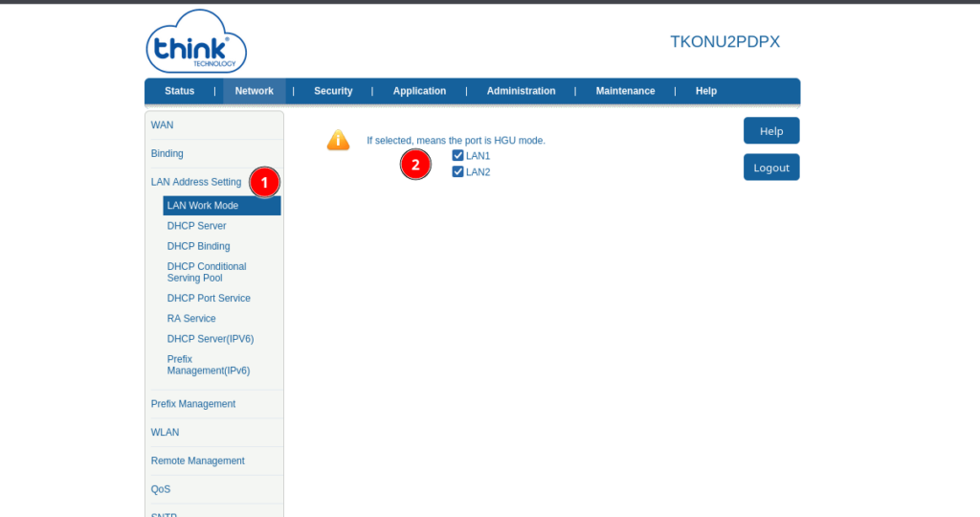Uncheck the LAN1 checkbox
980x517 pixels.
point(457,156)
